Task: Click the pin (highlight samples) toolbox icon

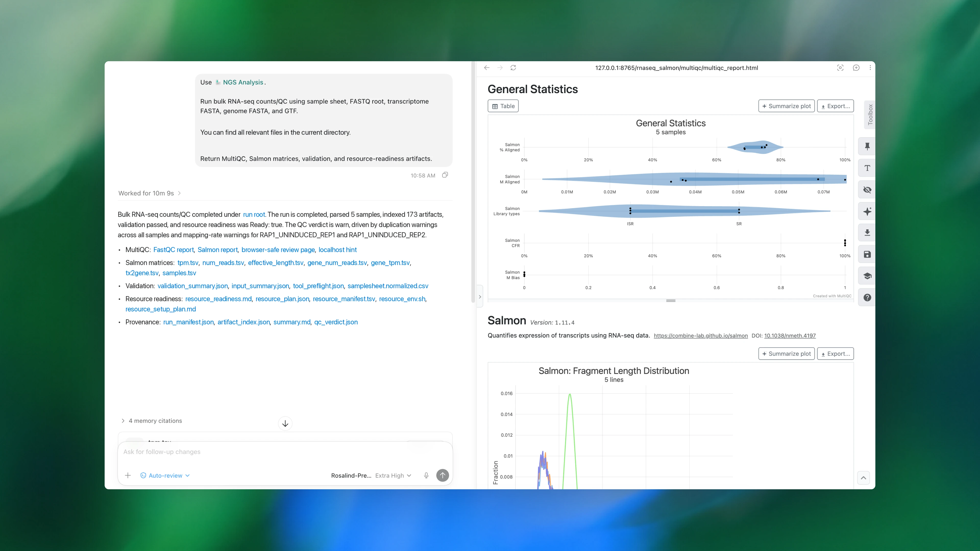Action: tap(867, 146)
